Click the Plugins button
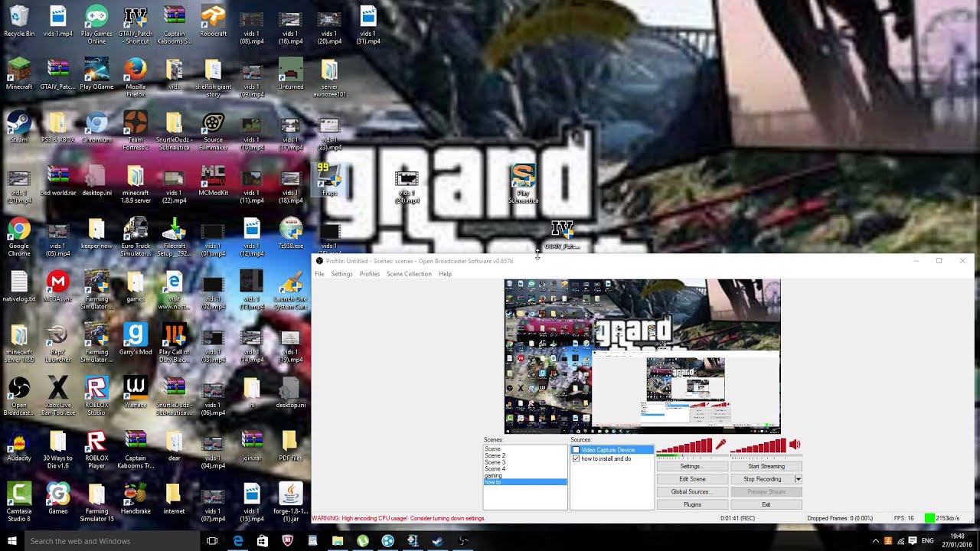The height and width of the screenshot is (551, 980). pos(692,504)
